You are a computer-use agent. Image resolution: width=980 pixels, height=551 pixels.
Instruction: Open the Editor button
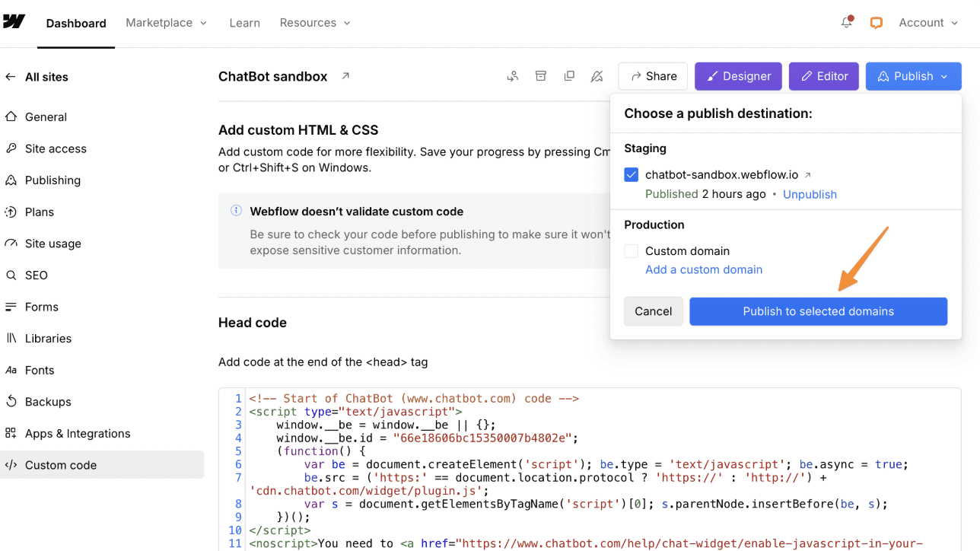pos(824,76)
